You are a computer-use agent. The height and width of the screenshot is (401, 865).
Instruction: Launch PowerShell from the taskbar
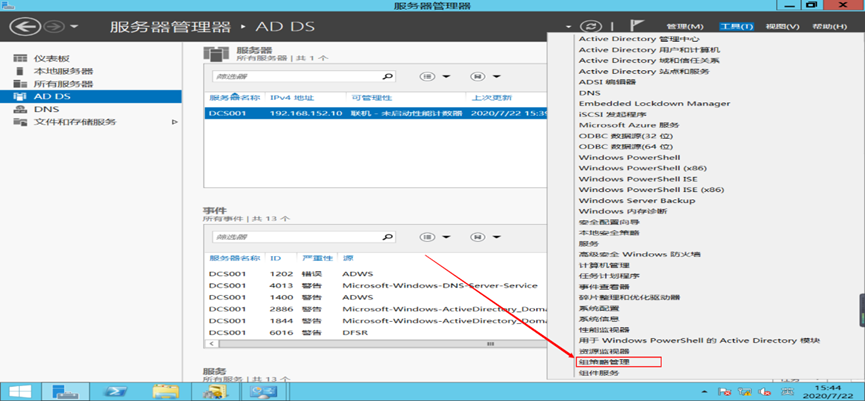point(118,392)
